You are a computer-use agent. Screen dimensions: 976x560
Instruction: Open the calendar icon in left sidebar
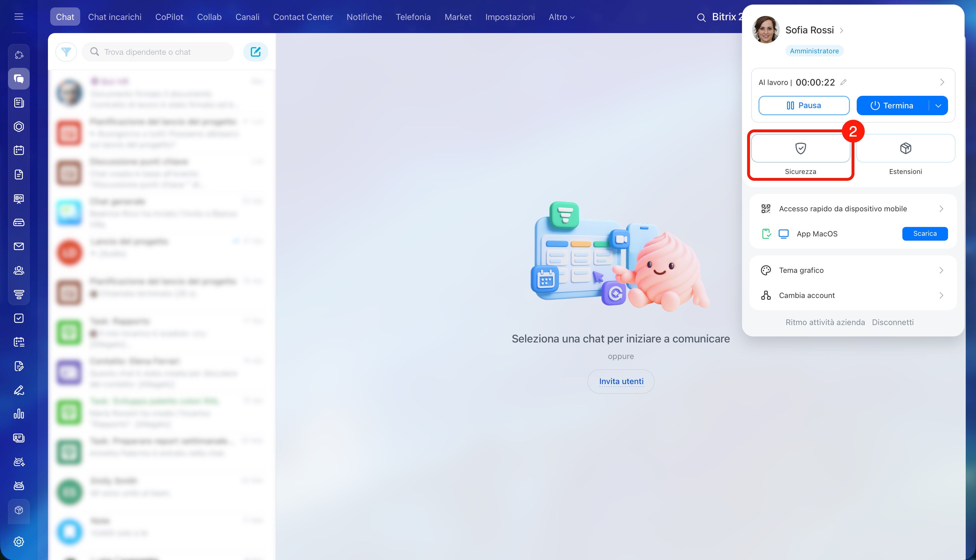pyautogui.click(x=19, y=150)
